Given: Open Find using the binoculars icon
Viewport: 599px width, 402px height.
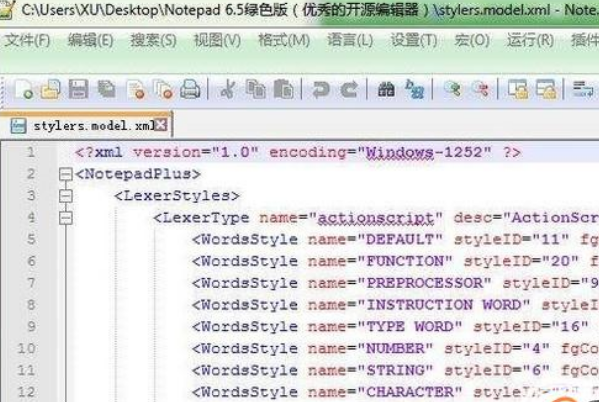Looking at the screenshot, I should [x=386, y=89].
